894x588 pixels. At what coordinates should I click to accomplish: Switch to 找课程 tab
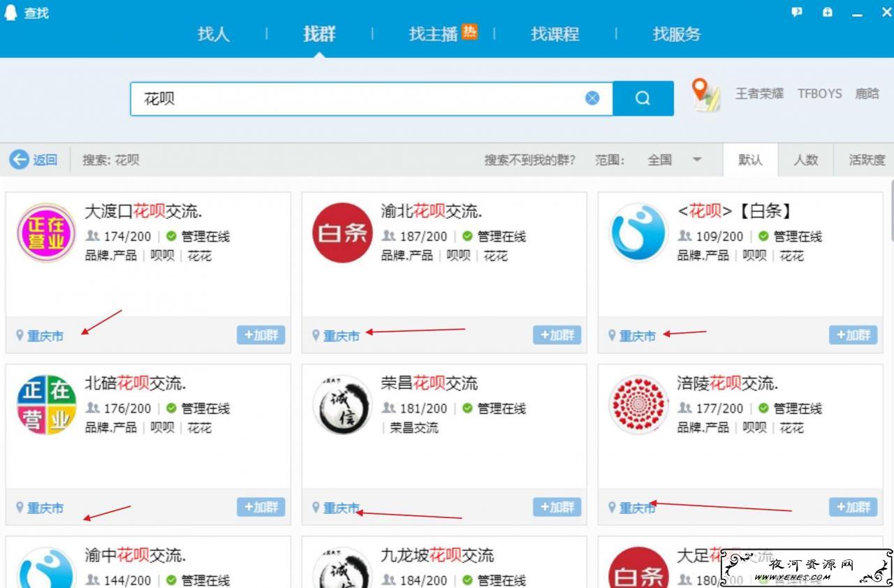pos(555,34)
